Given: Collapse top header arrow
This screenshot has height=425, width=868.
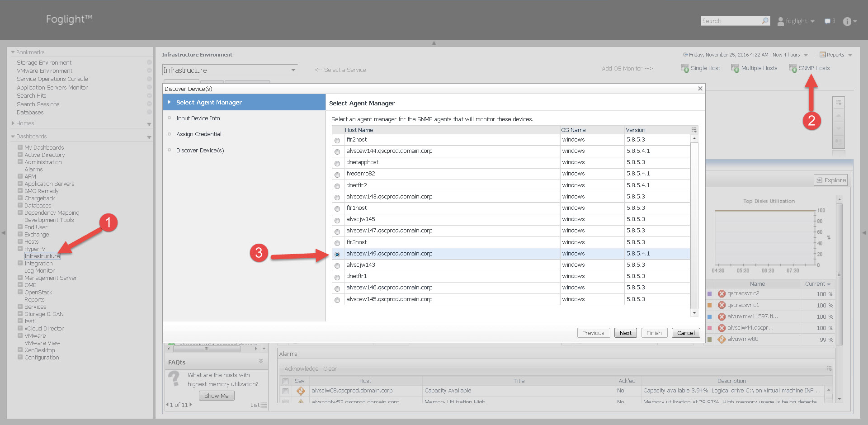Looking at the screenshot, I should click(434, 43).
